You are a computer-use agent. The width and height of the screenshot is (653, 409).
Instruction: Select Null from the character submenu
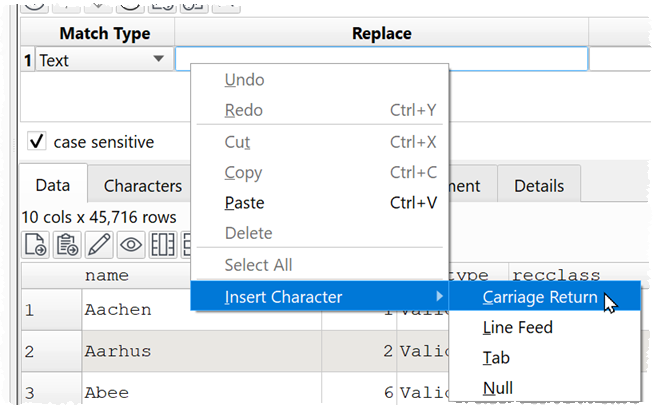point(498,388)
